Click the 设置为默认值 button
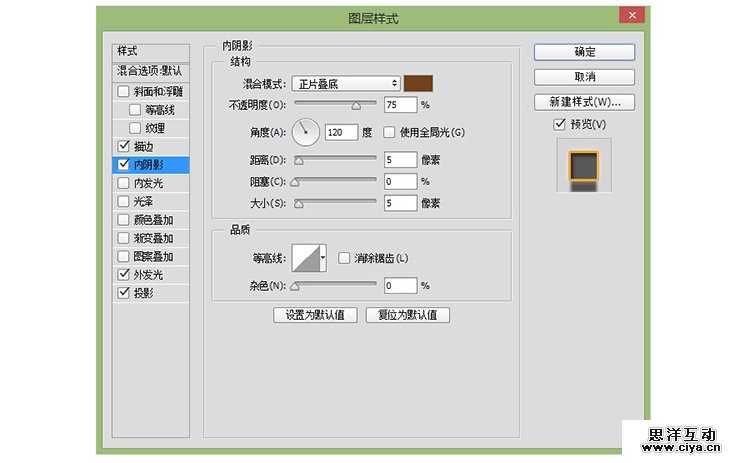Screen dimensions: 750x463 pyautogui.click(x=315, y=315)
